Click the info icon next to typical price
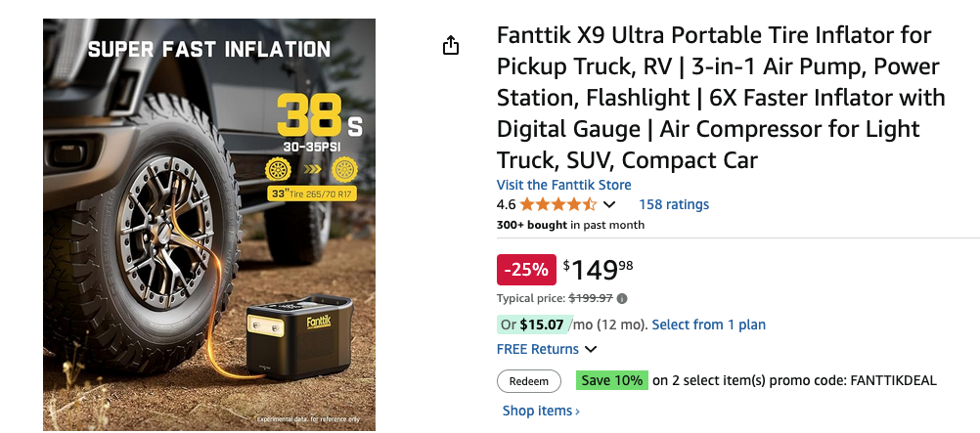The image size is (980, 433). click(x=622, y=299)
